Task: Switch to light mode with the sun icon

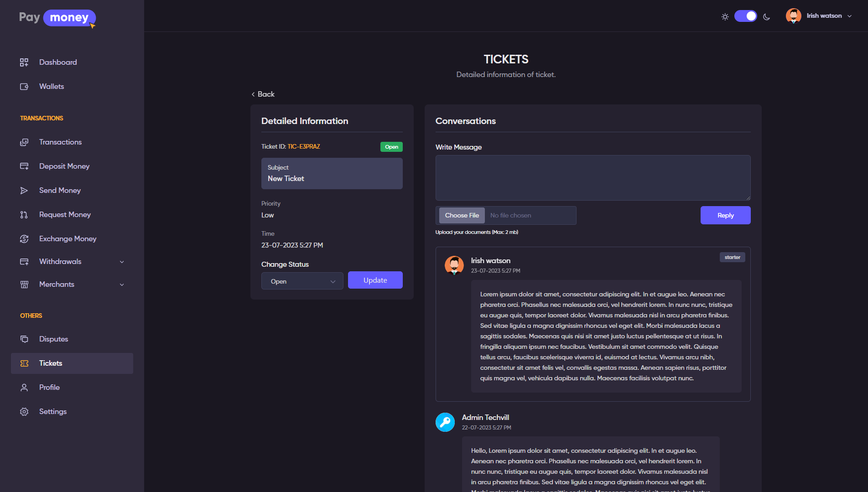Action: [725, 16]
